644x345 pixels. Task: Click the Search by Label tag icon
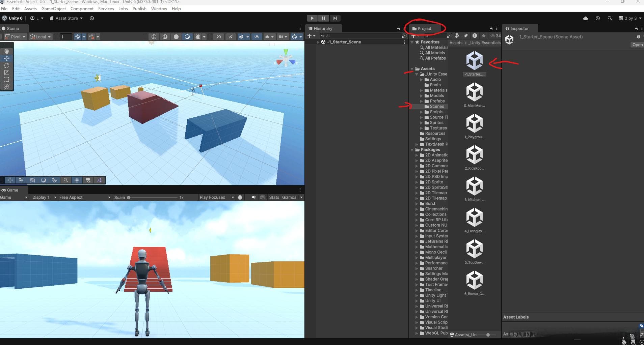[x=466, y=36]
